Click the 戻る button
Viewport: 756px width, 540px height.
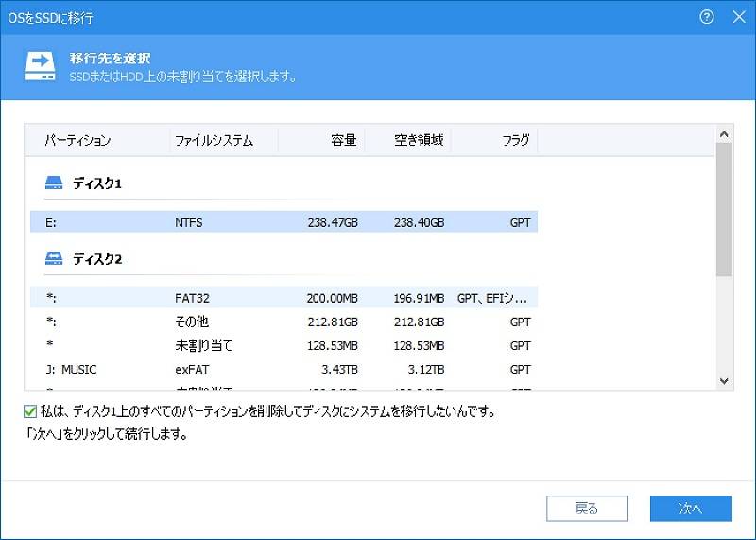click(x=587, y=508)
